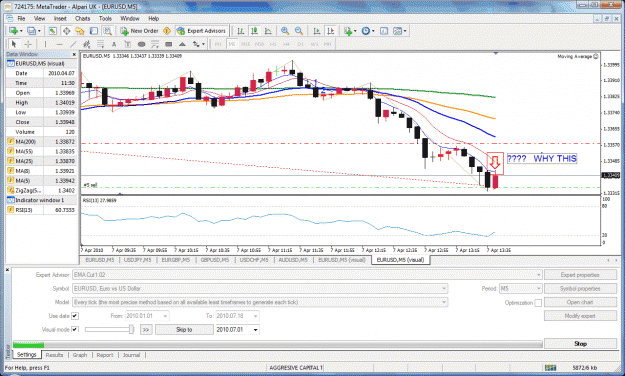
Task: Click the Symbol properties button
Action: (580, 288)
